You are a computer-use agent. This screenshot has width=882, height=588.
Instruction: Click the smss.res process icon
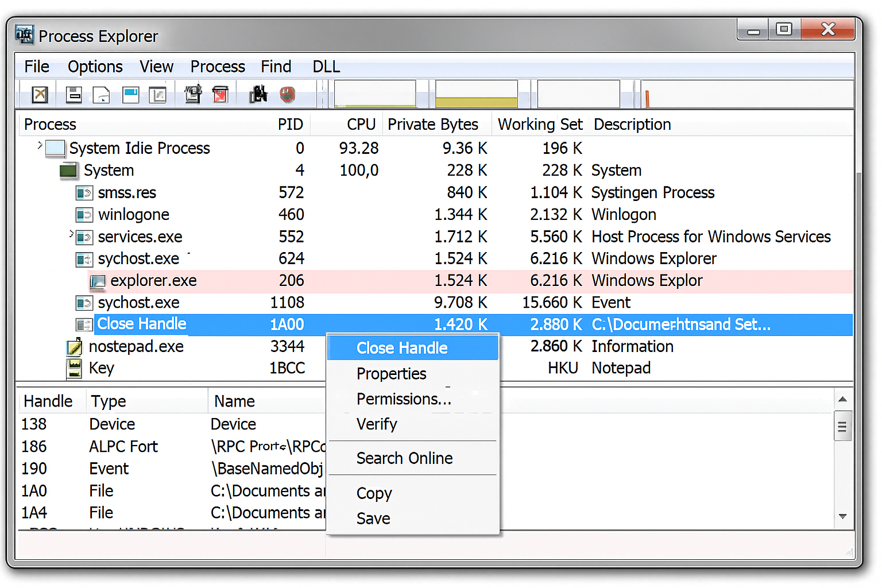tap(84, 193)
